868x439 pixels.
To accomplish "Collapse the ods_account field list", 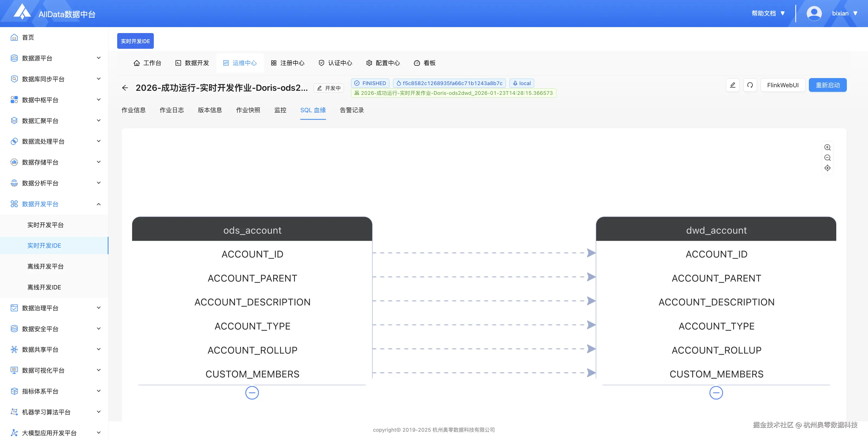I will point(252,393).
